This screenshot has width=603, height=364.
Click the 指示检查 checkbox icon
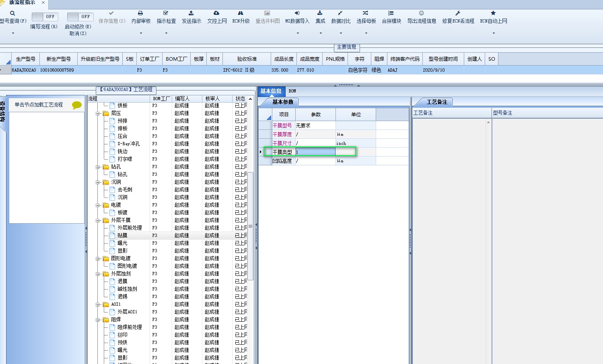[x=166, y=13]
